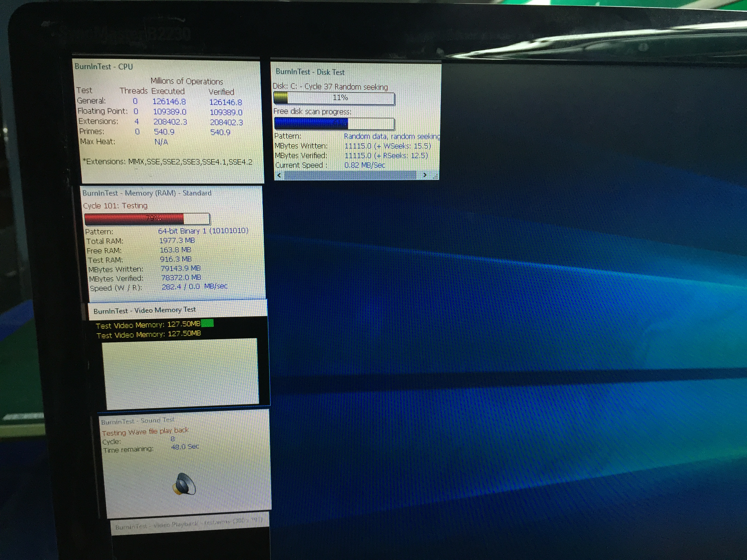Click the "*Extensions: MMX,SSE,SSE2..." footnote line

click(x=168, y=162)
